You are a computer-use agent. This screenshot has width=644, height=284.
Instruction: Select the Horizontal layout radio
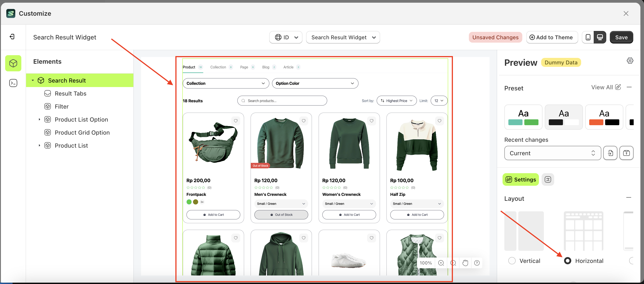567,261
